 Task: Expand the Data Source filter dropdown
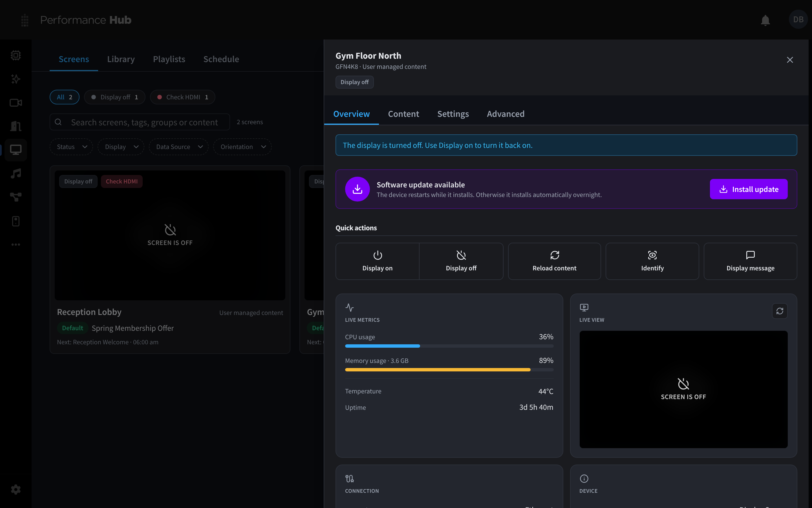[179, 147]
